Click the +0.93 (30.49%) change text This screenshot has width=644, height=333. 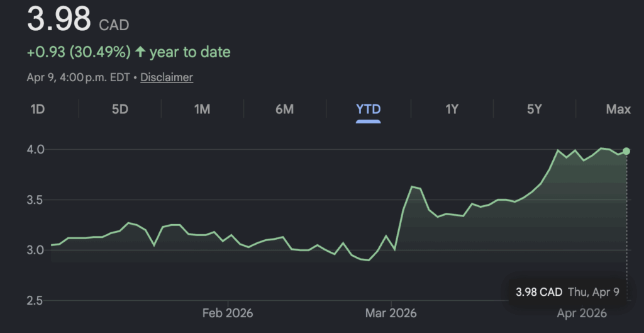point(79,52)
